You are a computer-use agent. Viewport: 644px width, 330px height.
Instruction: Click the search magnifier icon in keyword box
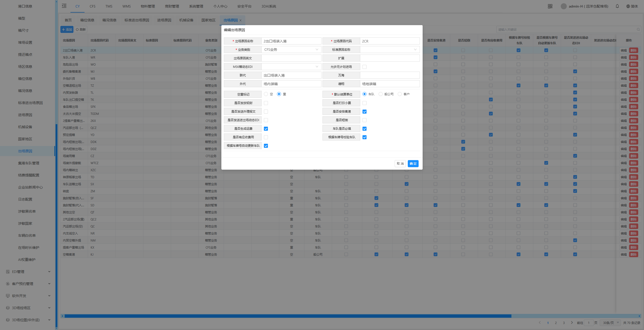(x=638, y=30)
